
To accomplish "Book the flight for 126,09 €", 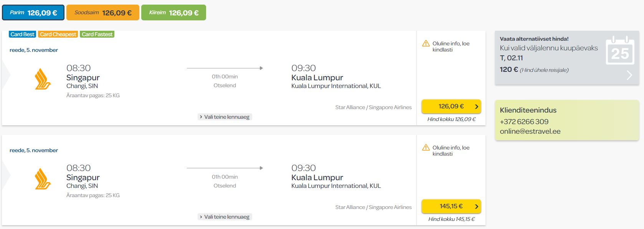I will 451,106.
